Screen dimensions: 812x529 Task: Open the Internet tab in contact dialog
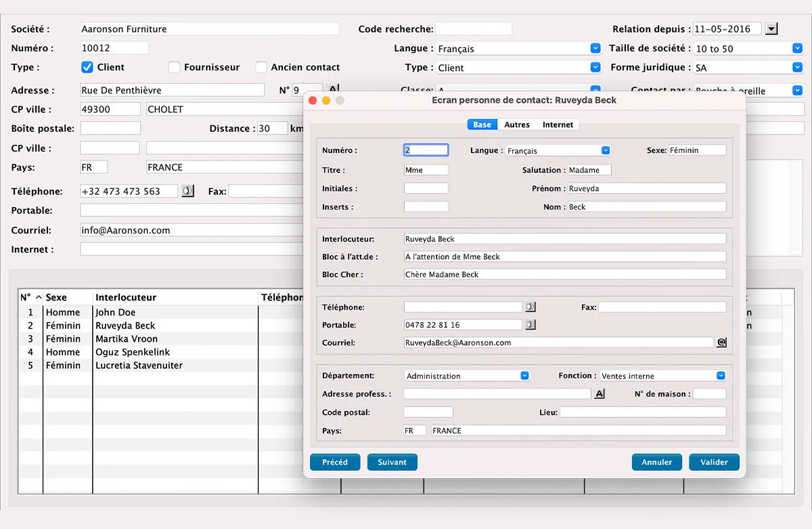pyautogui.click(x=558, y=124)
